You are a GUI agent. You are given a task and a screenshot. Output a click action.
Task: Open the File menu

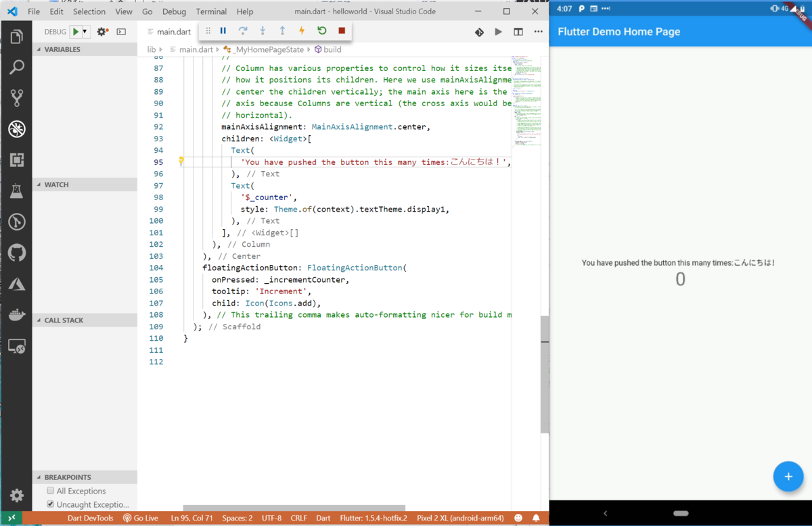(x=34, y=11)
